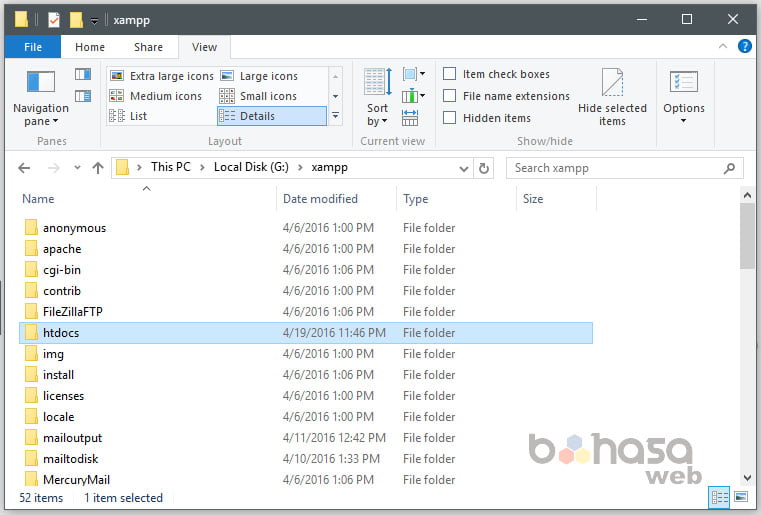The image size is (761, 515).
Task: Switch to details view status bar icon
Action: pyautogui.click(x=720, y=498)
